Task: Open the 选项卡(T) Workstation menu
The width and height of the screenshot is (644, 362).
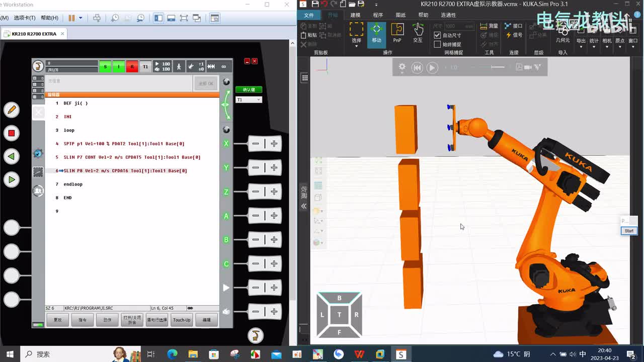Action: click(x=25, y=18)
